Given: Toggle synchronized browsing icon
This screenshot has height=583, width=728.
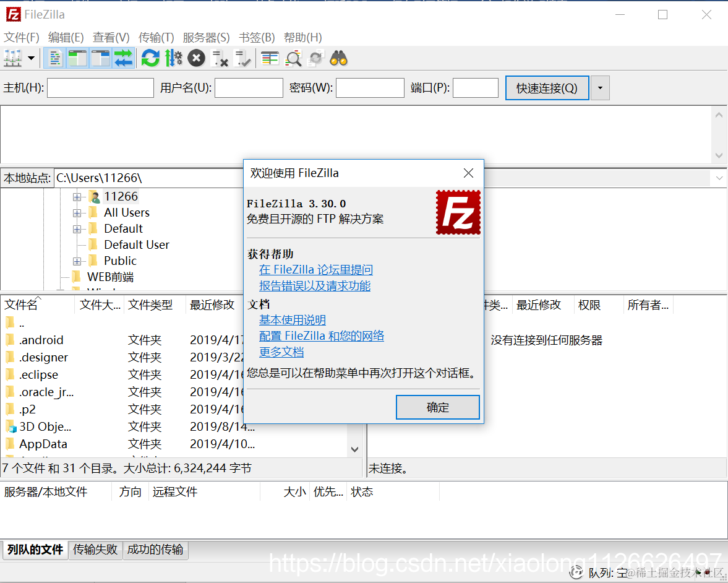Looking at the screenshot, I should [315, 59].
